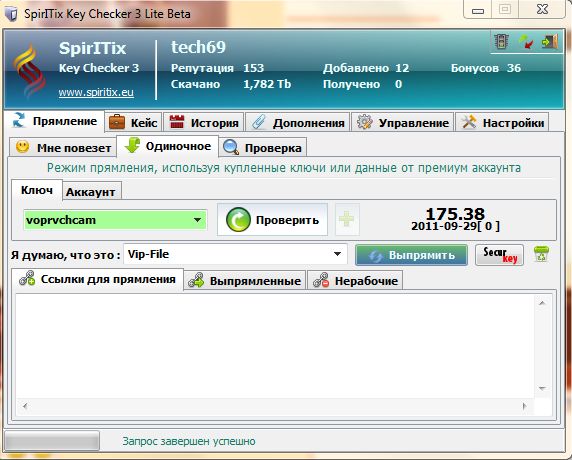The image size is (572, 460).
Task: Click the green and red arrows icon
Action: pos(525,42)
